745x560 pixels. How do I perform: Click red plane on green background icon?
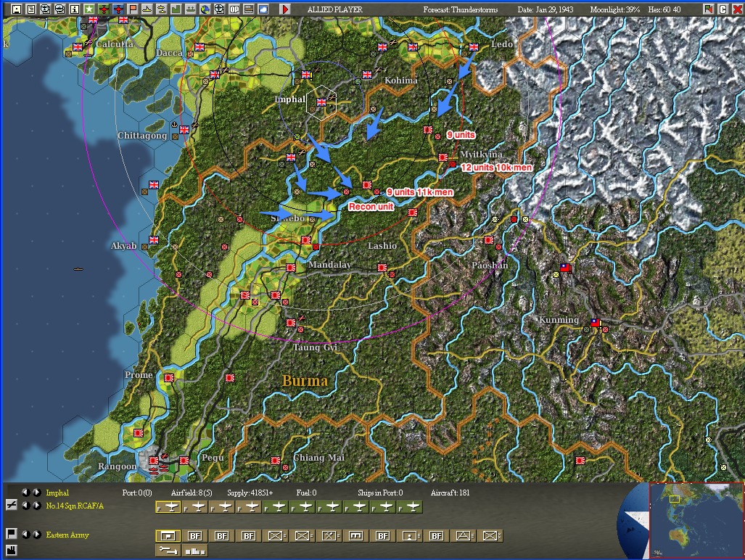(x=104, y=9)
